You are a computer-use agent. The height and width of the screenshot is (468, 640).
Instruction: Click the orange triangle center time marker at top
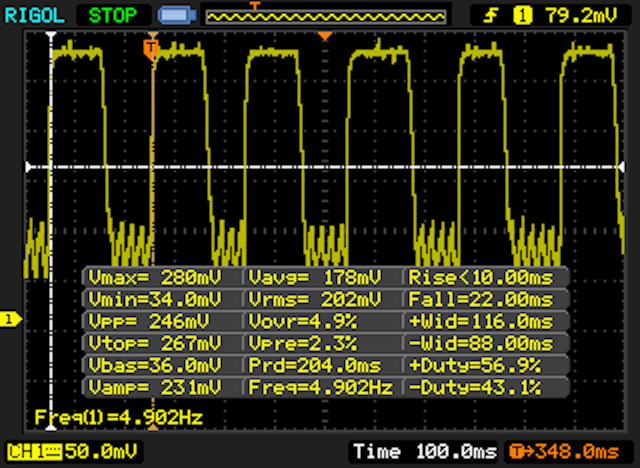325,36
